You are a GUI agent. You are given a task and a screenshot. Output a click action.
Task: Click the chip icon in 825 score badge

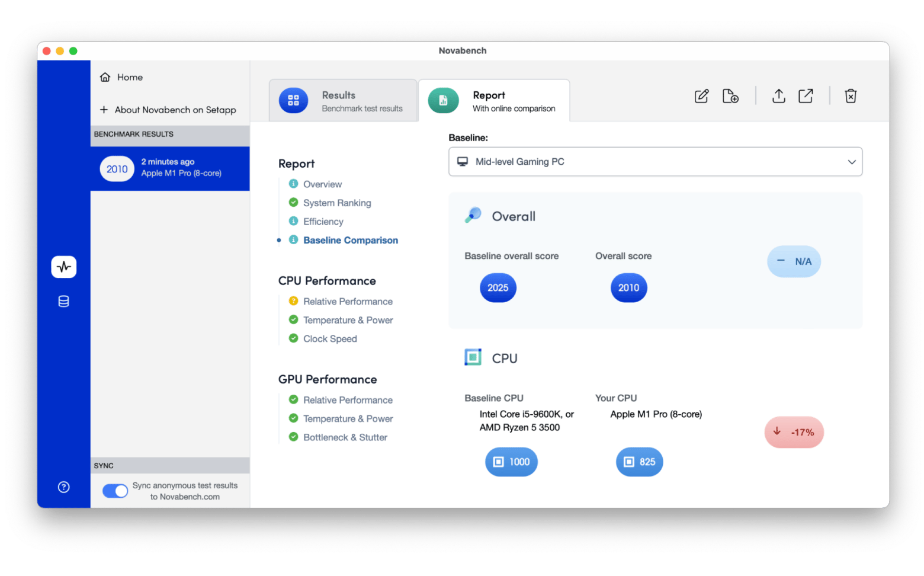pos(629,462)
